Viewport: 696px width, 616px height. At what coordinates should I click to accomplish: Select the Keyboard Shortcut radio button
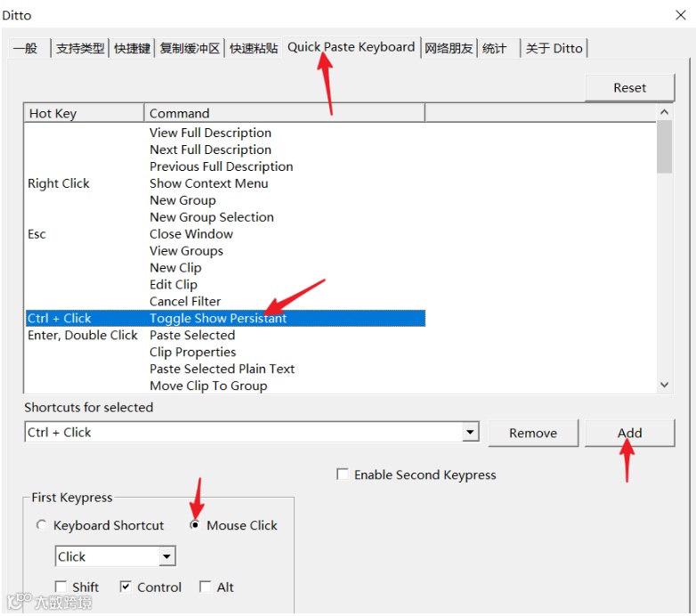[x=41, y=525]
